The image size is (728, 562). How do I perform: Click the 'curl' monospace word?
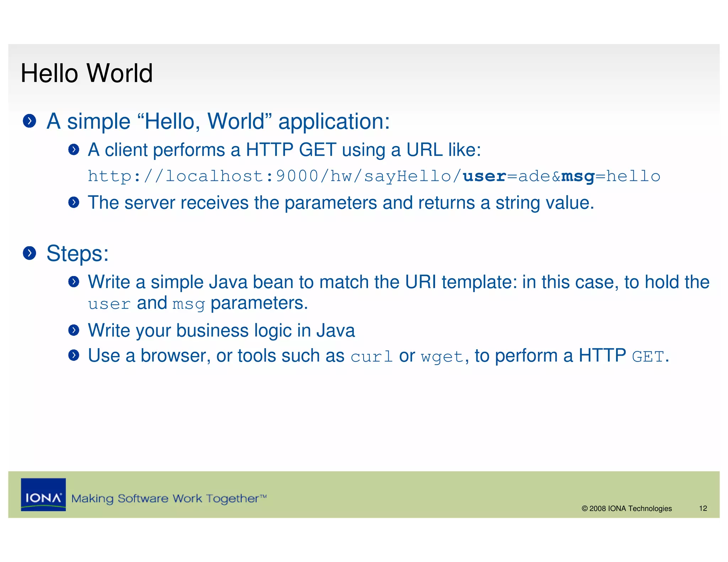(371, 357)
